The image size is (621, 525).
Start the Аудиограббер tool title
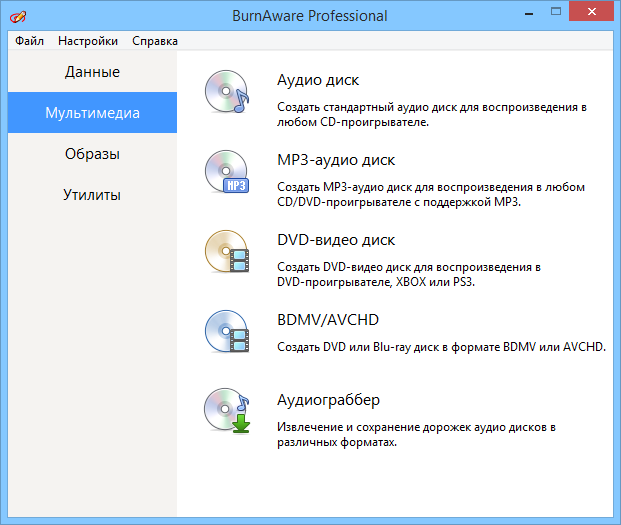328,400
